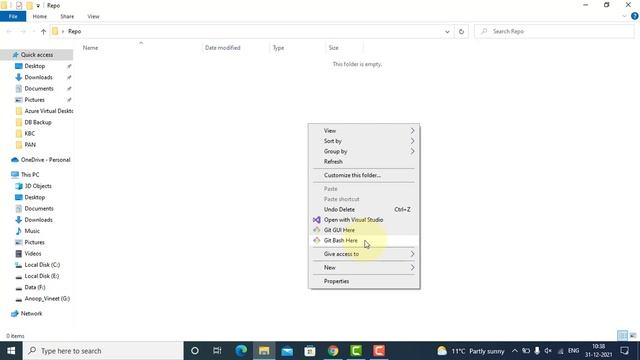Choose Git Bash Here from context menu
The image size is (640, 360).
[x=364, y=240]
